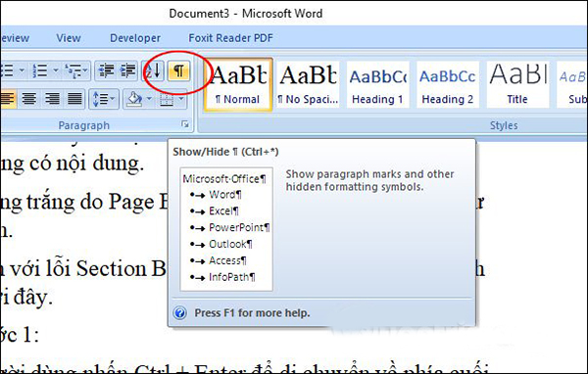Open the Line Spacing dropdown
Viewport: 588px width, 374px height.
point(104,99)
